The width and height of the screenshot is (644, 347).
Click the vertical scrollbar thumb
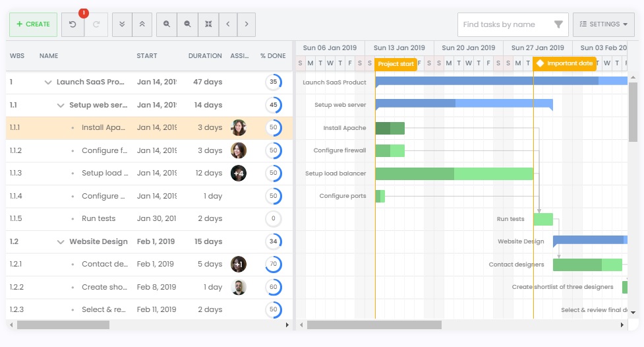pyautogui.click(x=633, y=112)
